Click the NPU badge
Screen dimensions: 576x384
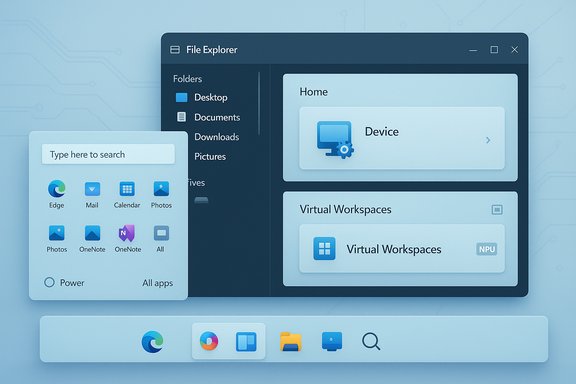click(487, 249)
